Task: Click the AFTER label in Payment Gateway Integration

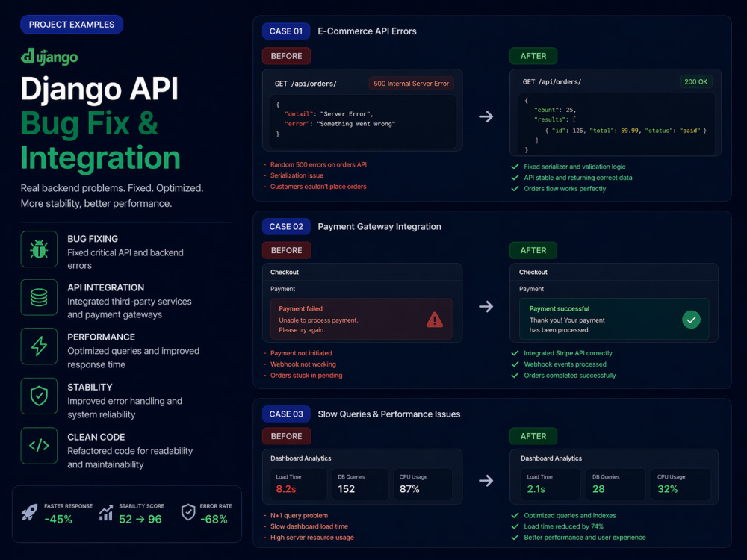Action: [x=533, y=250]
